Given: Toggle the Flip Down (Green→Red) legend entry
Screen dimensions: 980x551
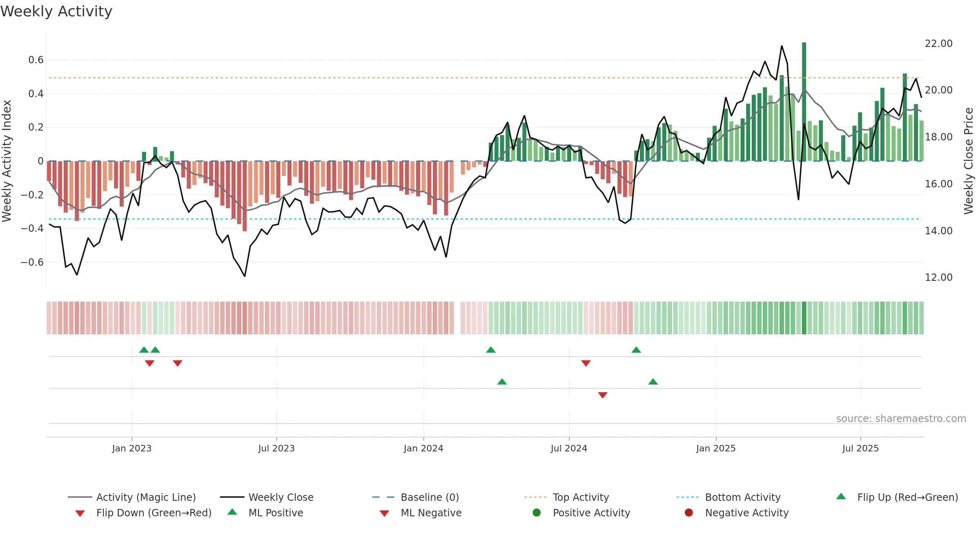Looking at the screenshot, I should point(143,513).
